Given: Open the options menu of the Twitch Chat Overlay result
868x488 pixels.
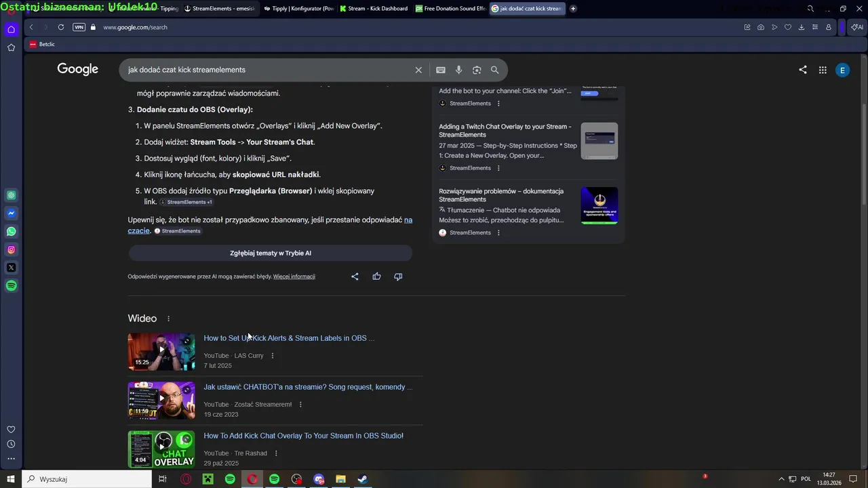Looking at the screenshot, I should pos(498,168).
